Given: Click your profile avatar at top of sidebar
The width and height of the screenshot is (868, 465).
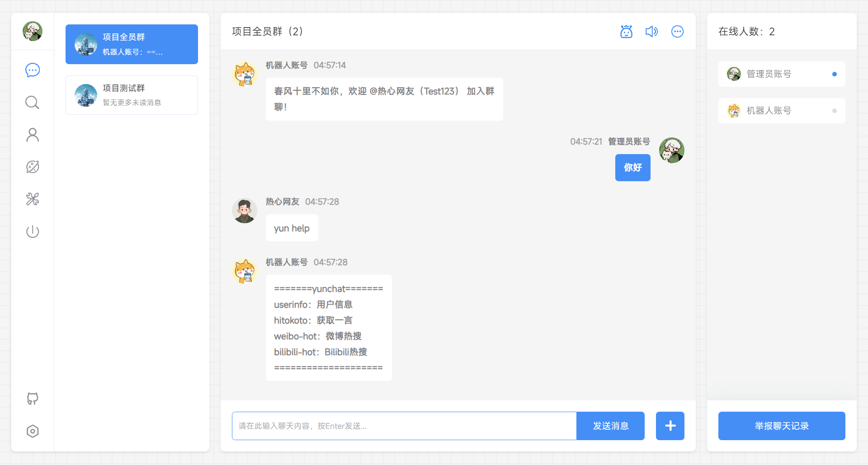Looking at the screenshot, I should click(x=32, y=31).
